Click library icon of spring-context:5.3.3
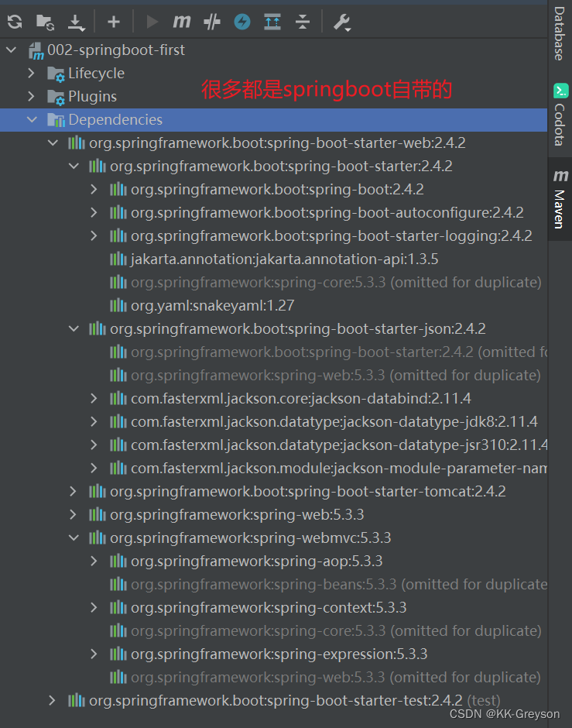 coord(118,607)
